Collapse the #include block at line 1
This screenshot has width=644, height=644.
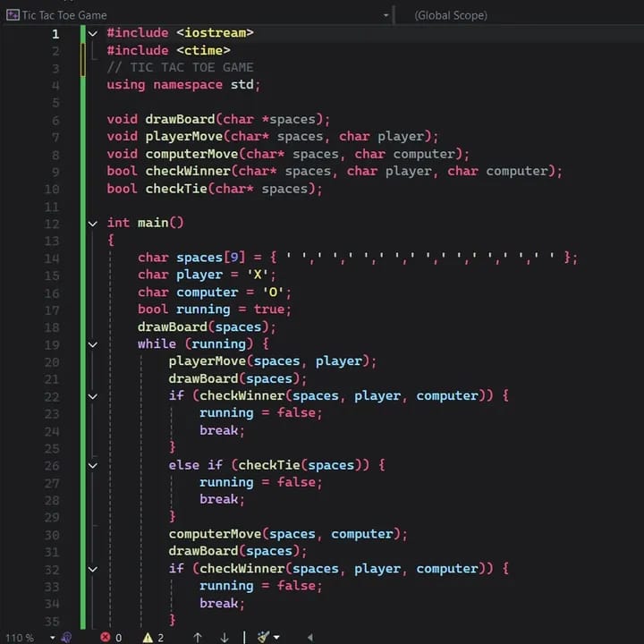pos(93,33)
